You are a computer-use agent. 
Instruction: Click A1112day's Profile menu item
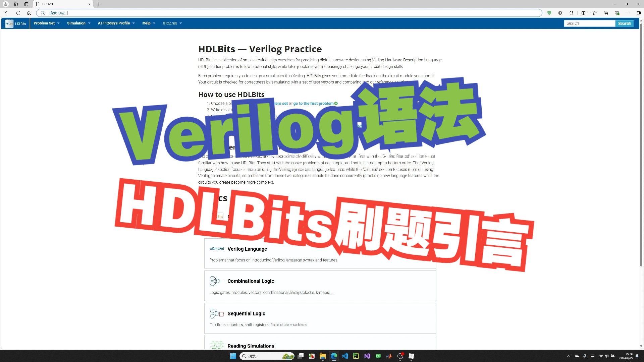115,23
